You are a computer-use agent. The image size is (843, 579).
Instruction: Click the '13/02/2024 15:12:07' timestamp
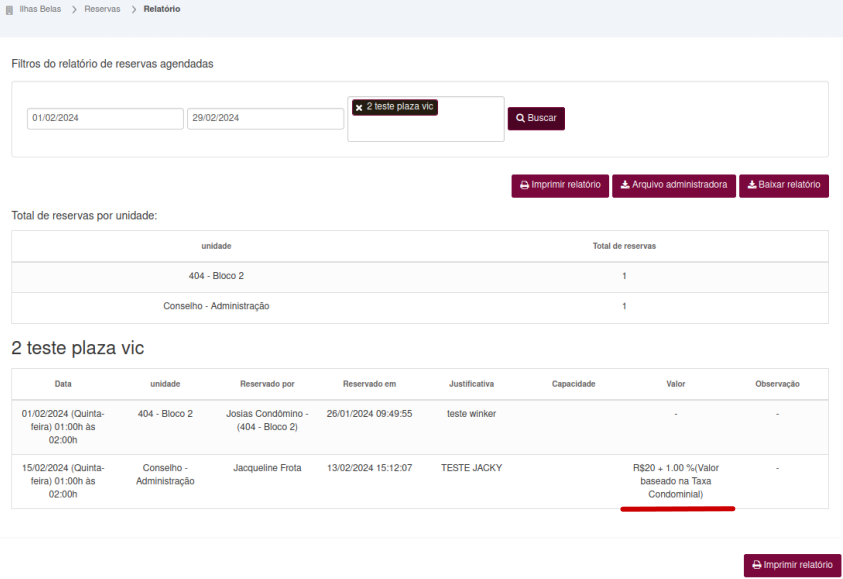click(x=369, y=468)
